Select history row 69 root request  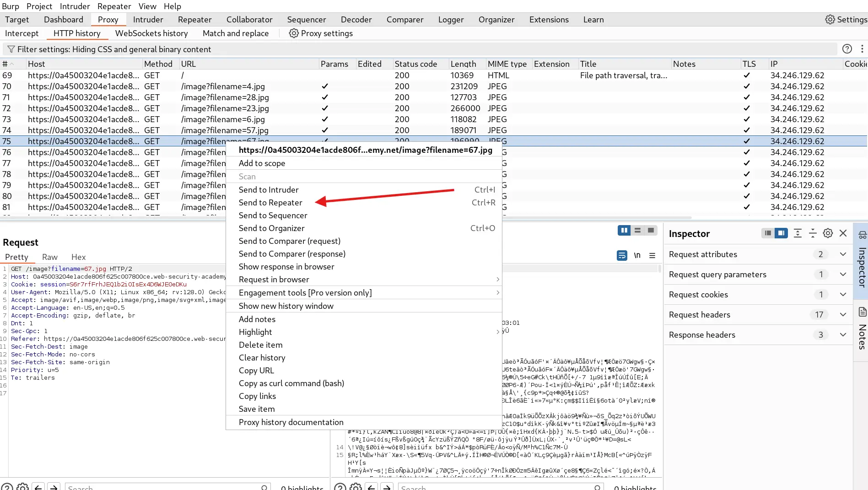(434, 75)
